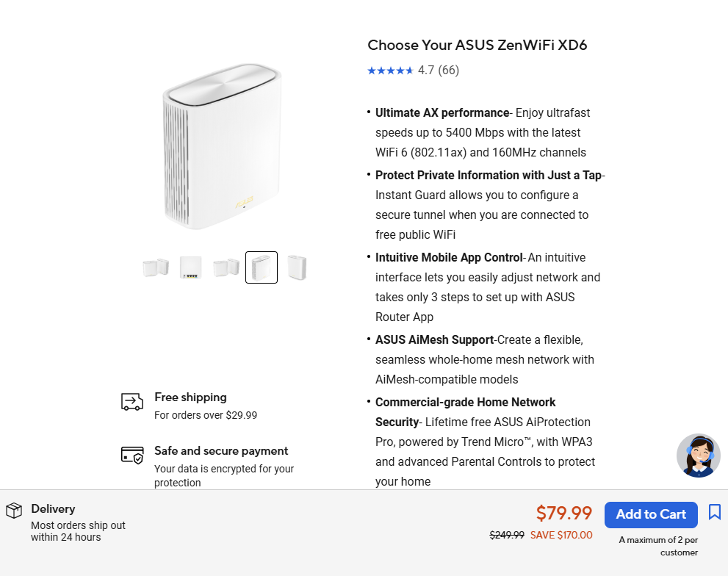728x576 pixels.
Task: Open the 66 reviews count link
Action: point(448,71)
